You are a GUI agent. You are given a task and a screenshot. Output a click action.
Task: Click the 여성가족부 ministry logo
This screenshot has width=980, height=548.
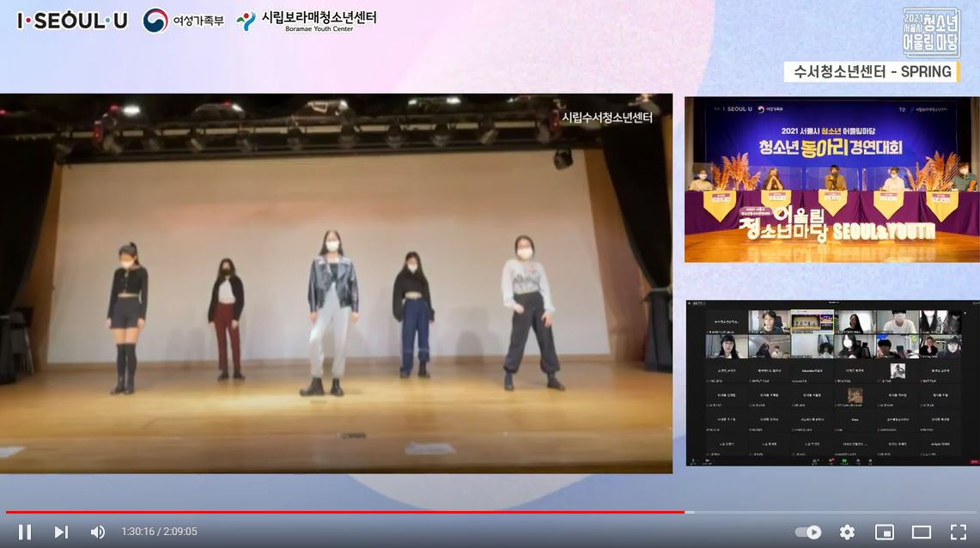(x=183, y=21)
